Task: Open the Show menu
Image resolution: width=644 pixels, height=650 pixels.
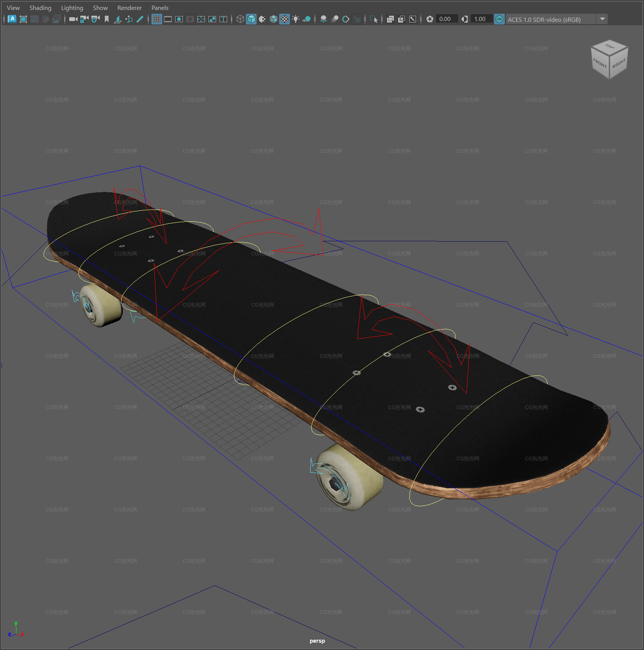Action: [x=100, y=8]
